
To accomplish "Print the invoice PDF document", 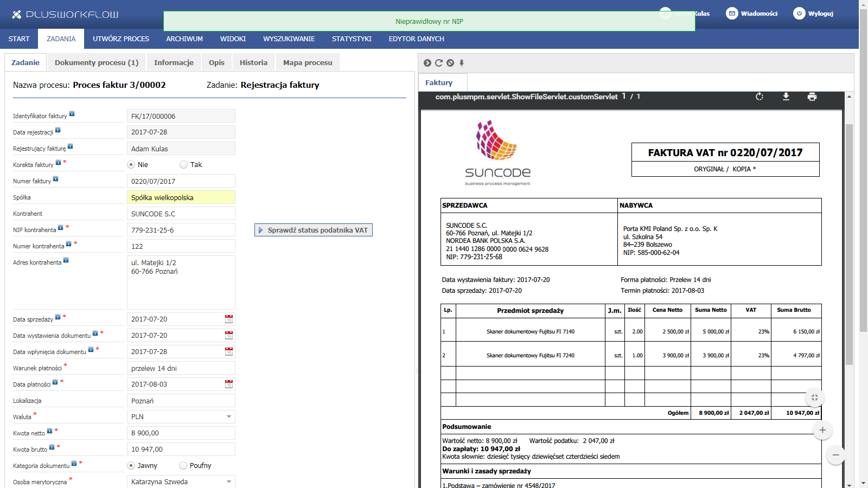I will click(x=812, y=97).
